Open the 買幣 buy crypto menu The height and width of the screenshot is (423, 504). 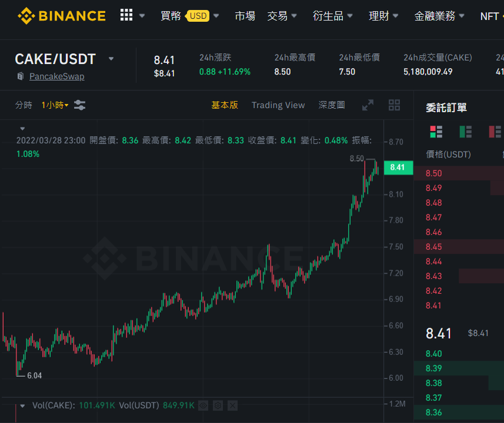pyautogui.click(x=171, y=16)
